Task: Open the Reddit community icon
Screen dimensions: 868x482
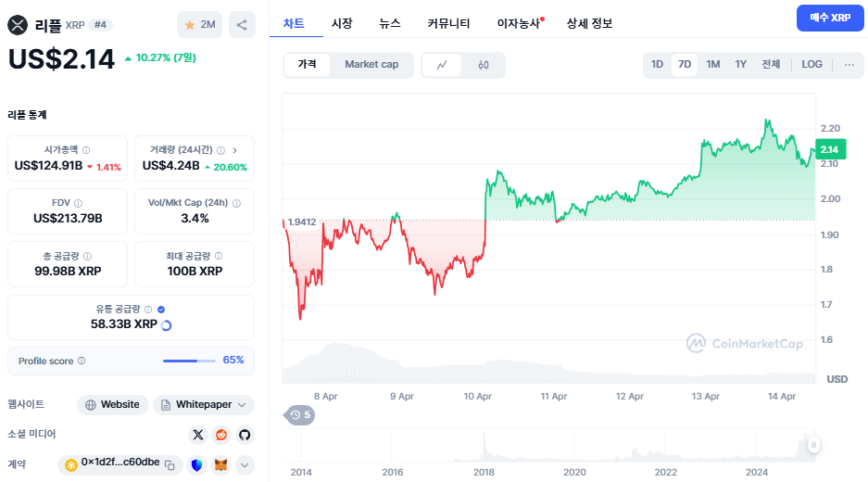Action: [x=221, y=435]
